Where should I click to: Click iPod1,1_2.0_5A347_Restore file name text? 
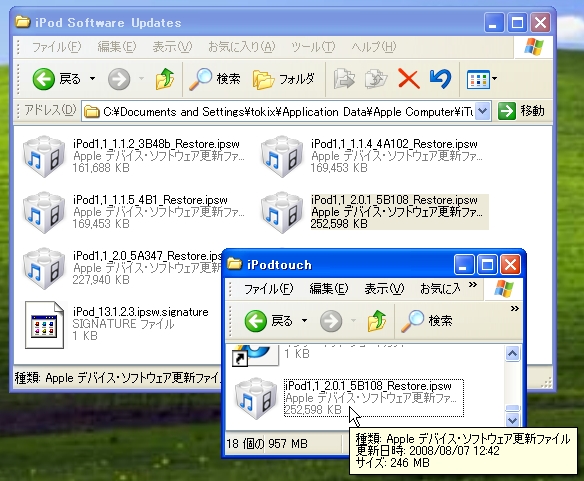pos(147,256)
